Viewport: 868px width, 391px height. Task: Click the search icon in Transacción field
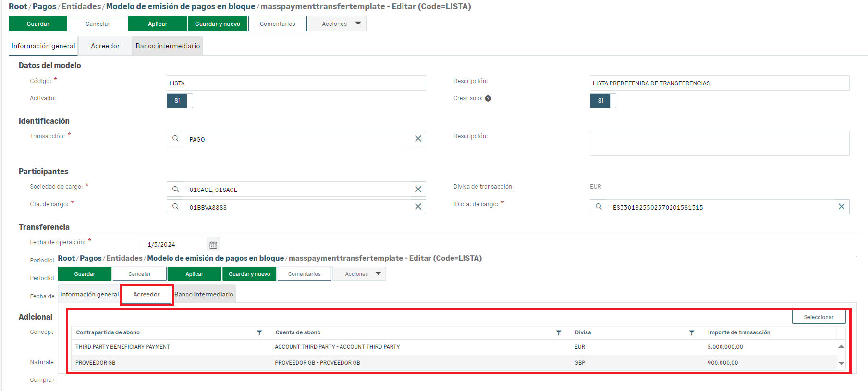click(176, 139)
